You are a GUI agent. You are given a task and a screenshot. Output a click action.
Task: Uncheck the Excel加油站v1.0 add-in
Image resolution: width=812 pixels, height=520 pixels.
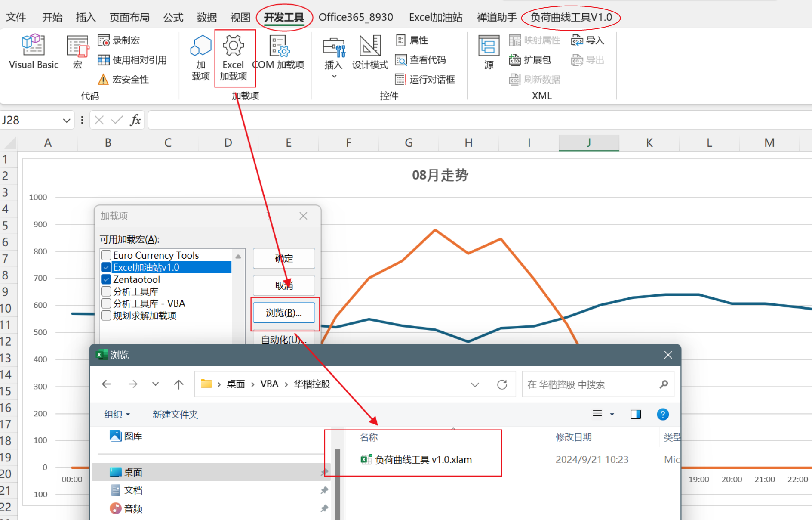[106, 267]
